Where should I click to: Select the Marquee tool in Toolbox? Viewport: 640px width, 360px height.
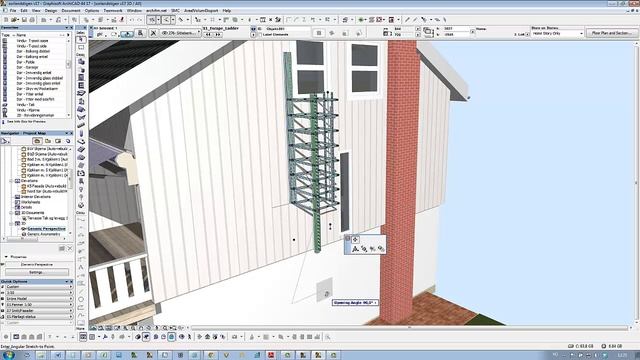click(81, 47)
